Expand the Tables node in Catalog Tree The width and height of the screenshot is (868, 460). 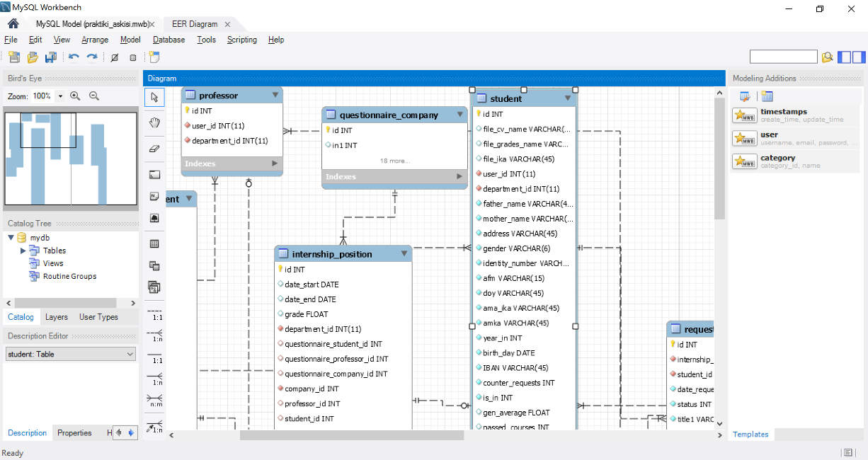(x=23, y=251)
